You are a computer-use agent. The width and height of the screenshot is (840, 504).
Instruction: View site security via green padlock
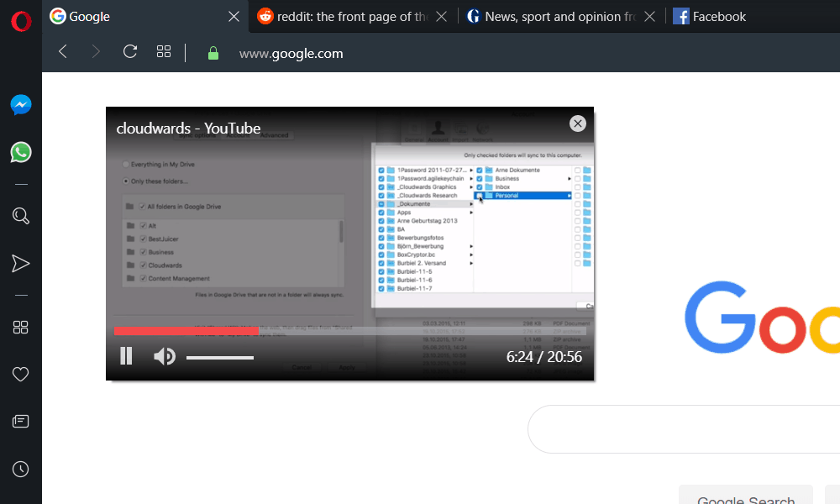click(x=213, y=53)
